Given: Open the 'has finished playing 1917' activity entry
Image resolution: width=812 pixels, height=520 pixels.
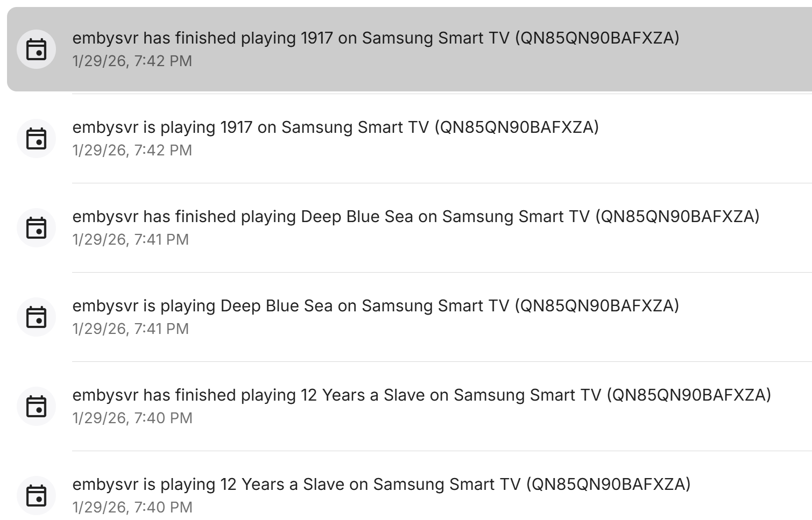Looking at the screenshot, I should [376, 38].
